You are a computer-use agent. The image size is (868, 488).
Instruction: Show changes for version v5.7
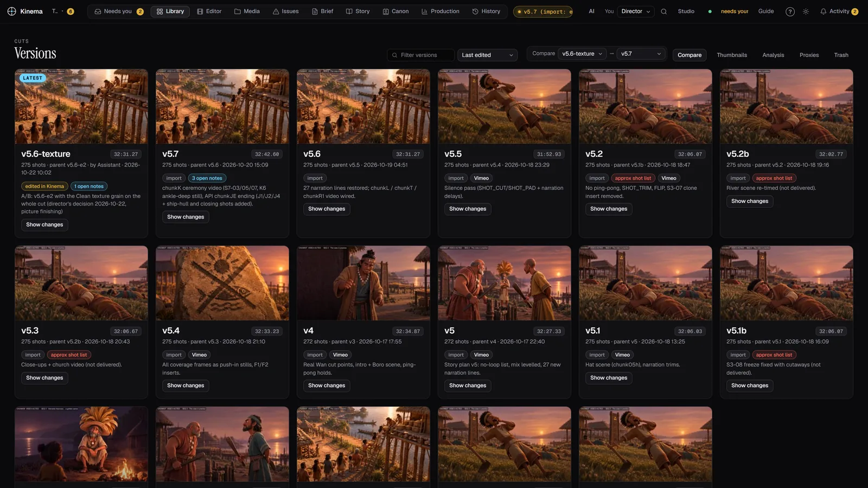coord(186,217)
